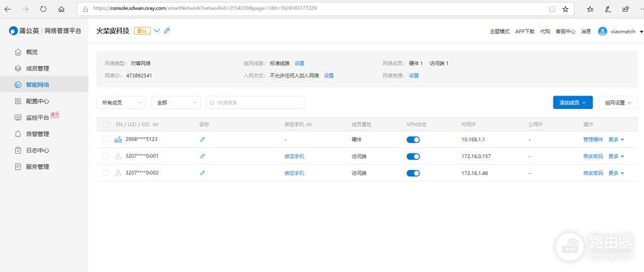Edit name of 3207****0:001 with pencil
The width and height of the screenshot is (644, 272).
[x=203, y=156]
